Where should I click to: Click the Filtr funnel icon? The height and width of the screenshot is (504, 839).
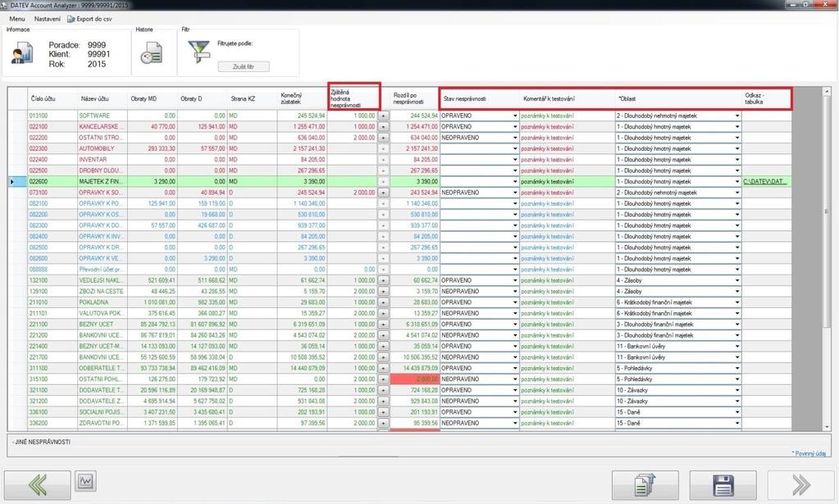[x=199, y=52]
